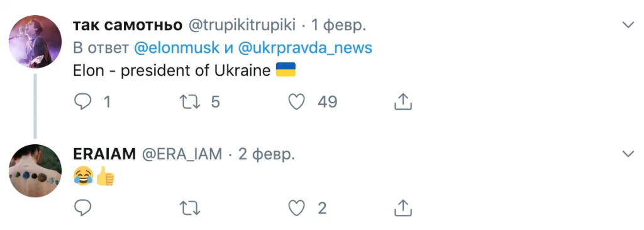Reply to the 'Elon - president of Ukraine' tweet
The image size is (644, 230).
[x=82, y=101]
